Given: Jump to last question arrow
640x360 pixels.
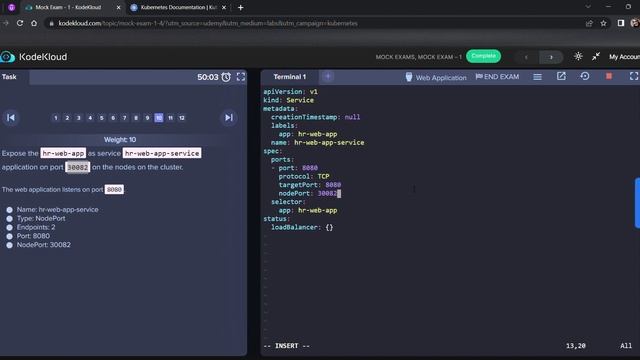Looking at the screenshot, I should 229,118.
